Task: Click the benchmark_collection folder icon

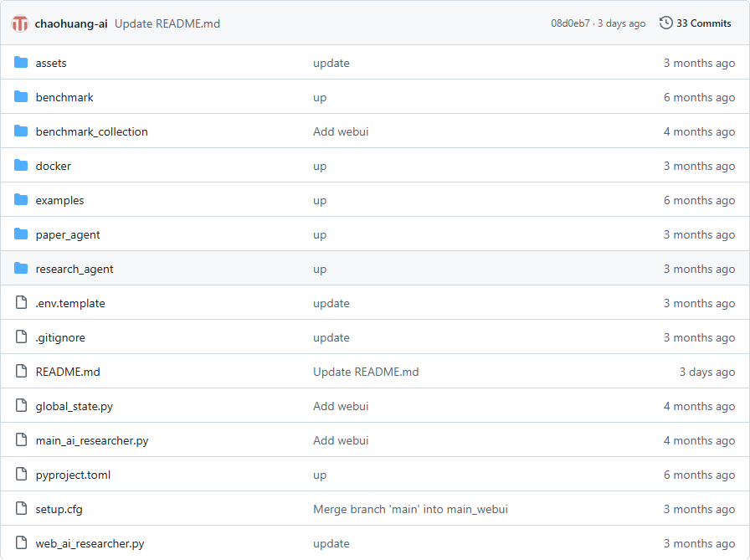Action: 21,131
